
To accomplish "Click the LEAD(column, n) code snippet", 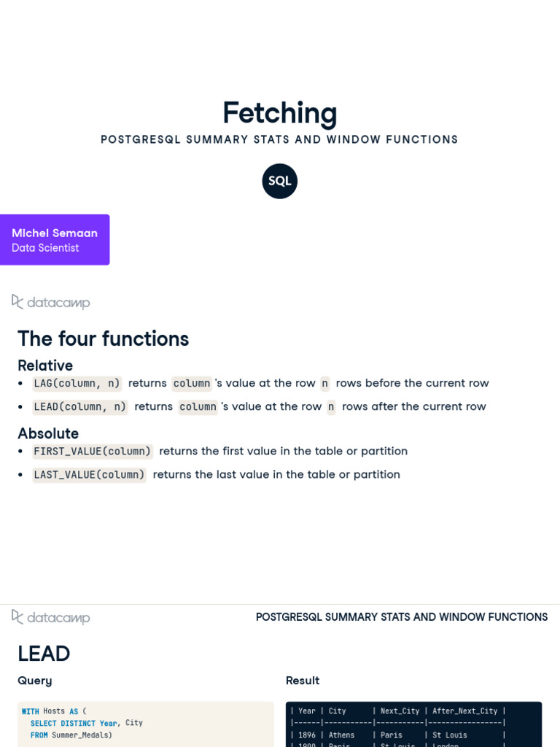I will click(80, 407).
